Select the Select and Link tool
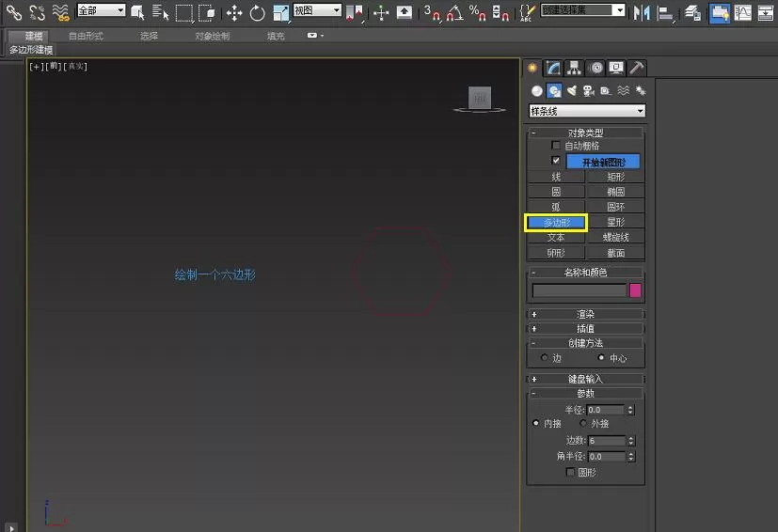This screenshot has width=778, height=532. pyautogui.click(x=14, y=12)
